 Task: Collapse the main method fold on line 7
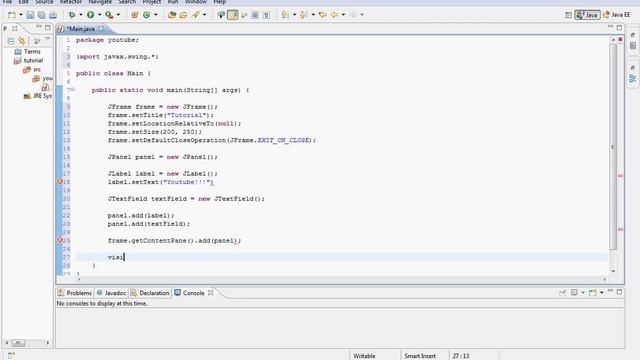[x=73, y=89]
